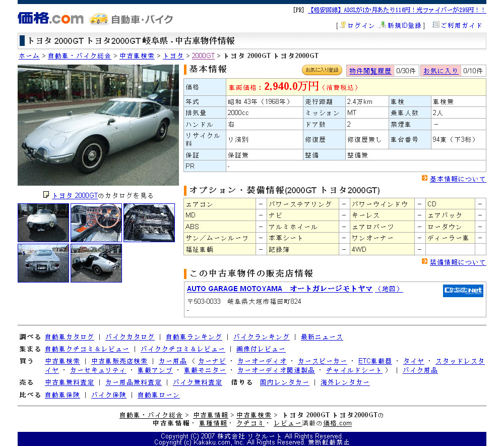
Task: Select the engine bay thumbnail
Action: 149,222
